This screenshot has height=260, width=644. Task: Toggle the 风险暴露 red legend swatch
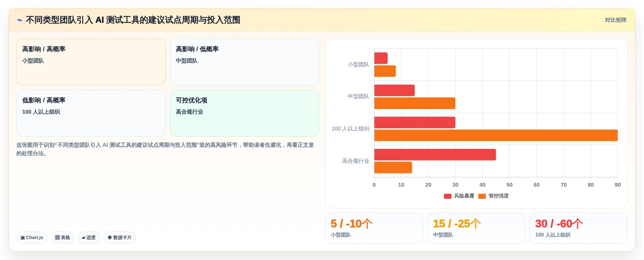[448, 196]
